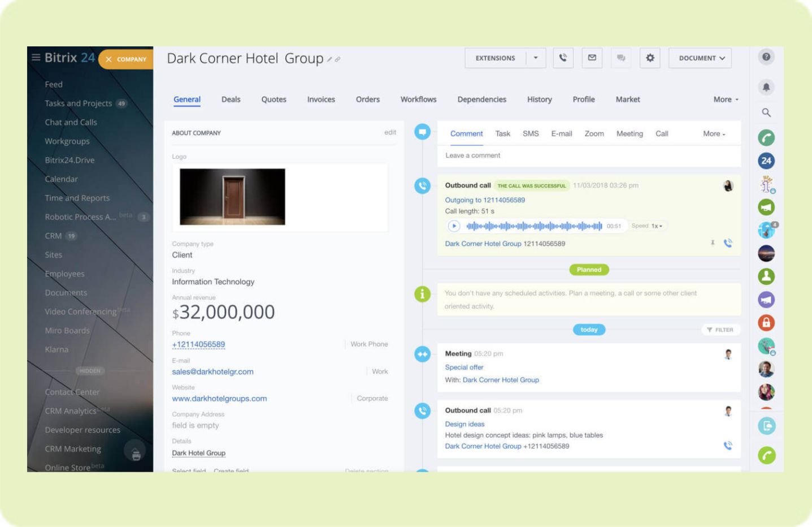Open the Special offer meeting link
The height and width of the screenshot is (527, 812).
tap(464, 367)
